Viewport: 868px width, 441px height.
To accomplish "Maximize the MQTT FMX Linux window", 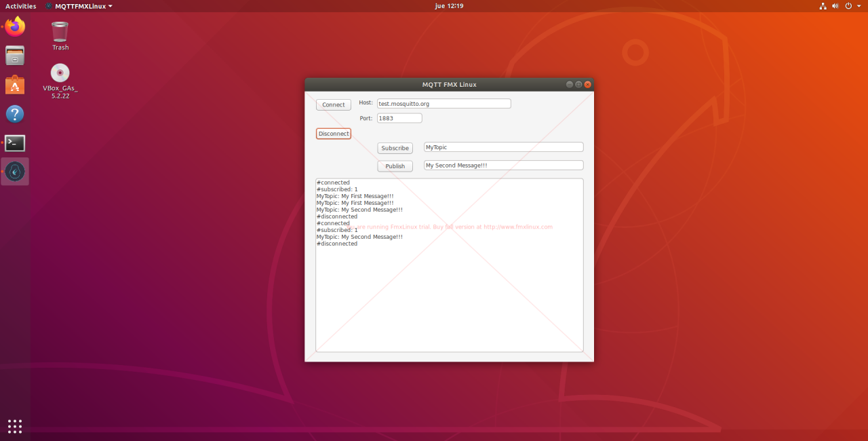I will [578, 85].
